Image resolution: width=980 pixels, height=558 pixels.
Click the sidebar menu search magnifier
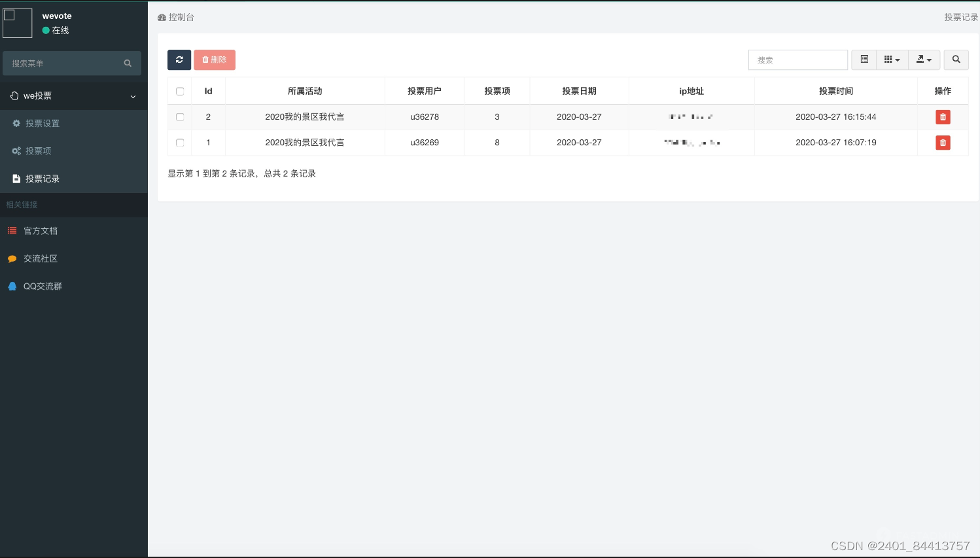(x=128, y=63)
